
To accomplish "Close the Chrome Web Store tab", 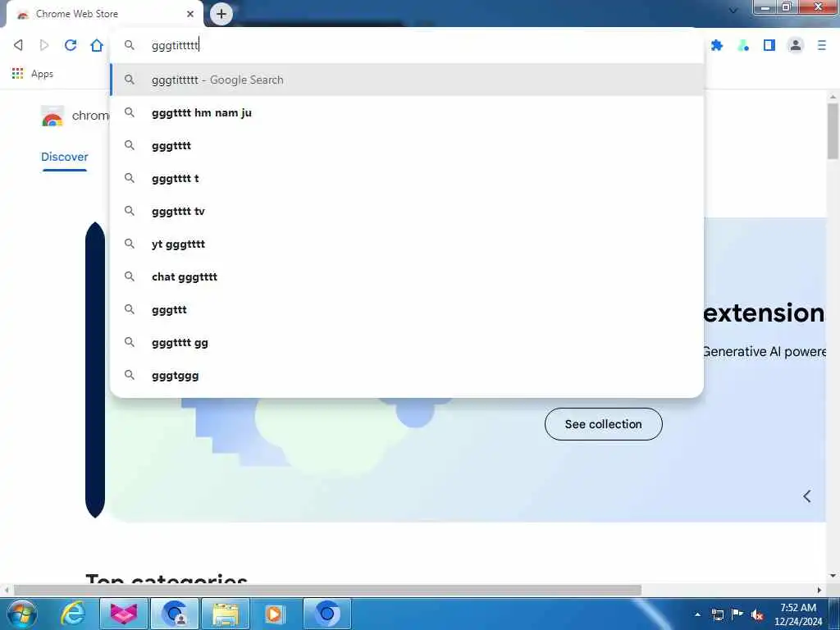I will click(190, 14).
